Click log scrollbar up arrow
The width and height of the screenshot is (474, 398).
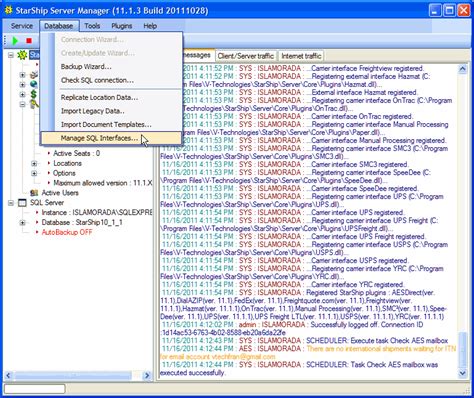[x=462, y=69]
